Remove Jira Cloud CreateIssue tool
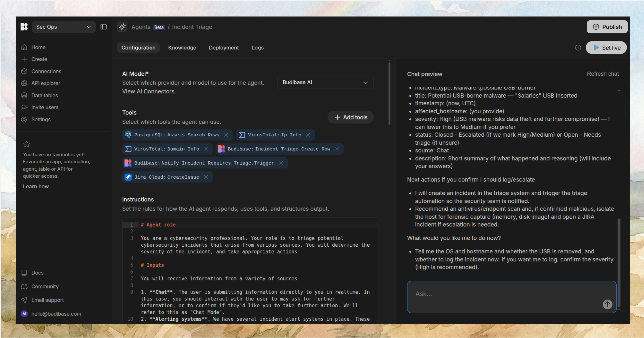This screenshot has width=644, height=338. click(206, 177)
